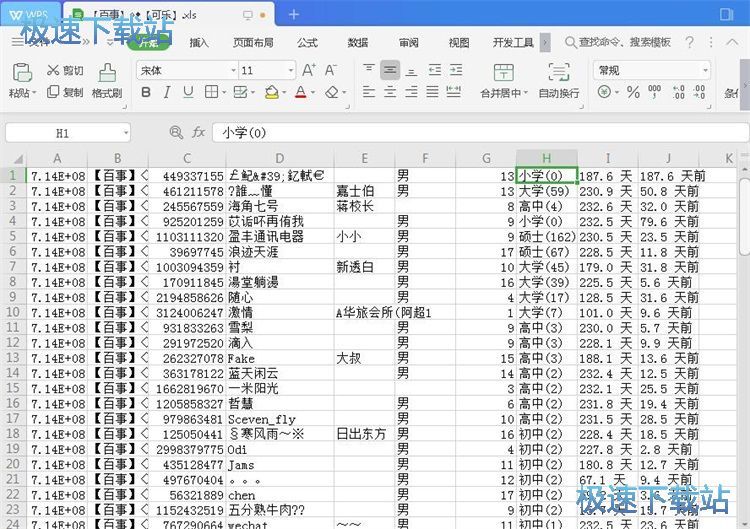Click the formula bar zoom icon
The image size is (750, 529).
click(176, 132)
